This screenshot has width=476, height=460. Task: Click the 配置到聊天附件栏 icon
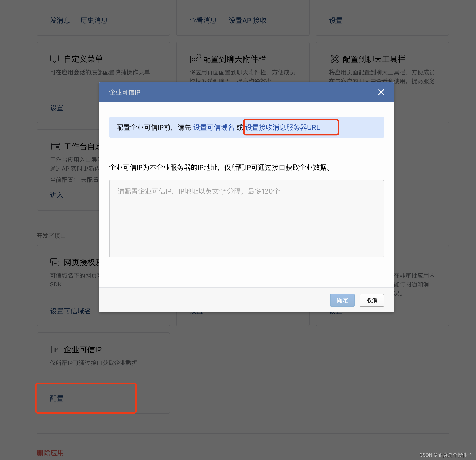196,59
